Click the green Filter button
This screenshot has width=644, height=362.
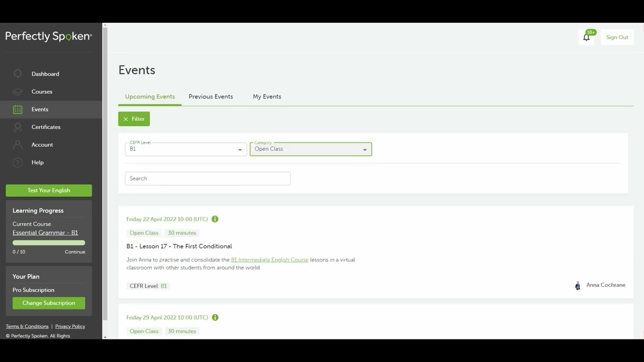(x=134, y=119)
